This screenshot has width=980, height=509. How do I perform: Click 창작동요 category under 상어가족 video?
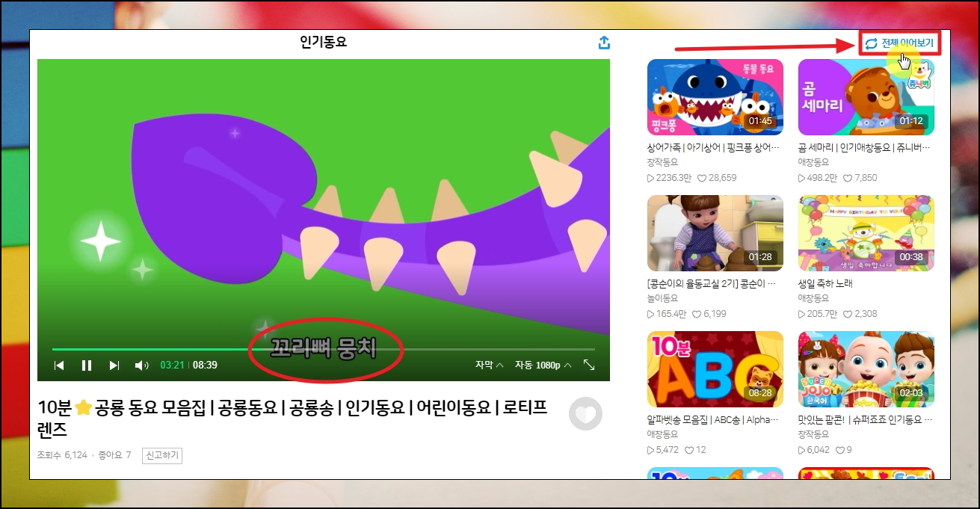pos(662,162)
